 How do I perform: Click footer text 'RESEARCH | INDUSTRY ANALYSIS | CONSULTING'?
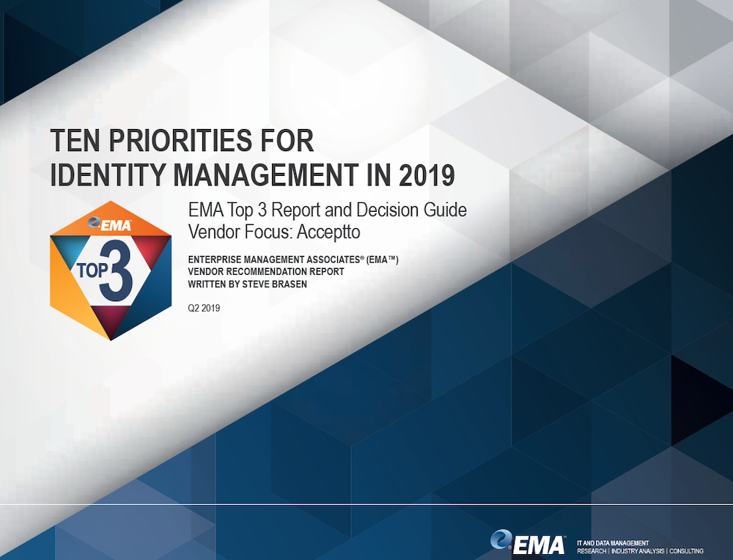[x=640, y=551]
